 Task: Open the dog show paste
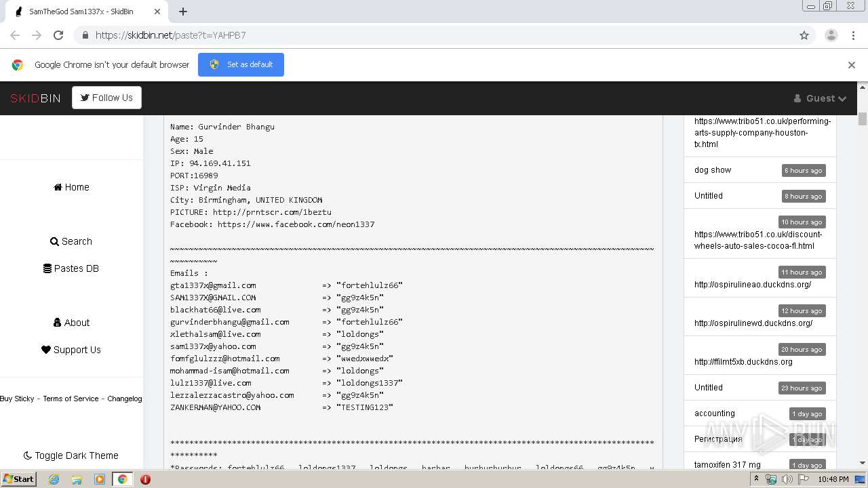[x=713, y=170]
